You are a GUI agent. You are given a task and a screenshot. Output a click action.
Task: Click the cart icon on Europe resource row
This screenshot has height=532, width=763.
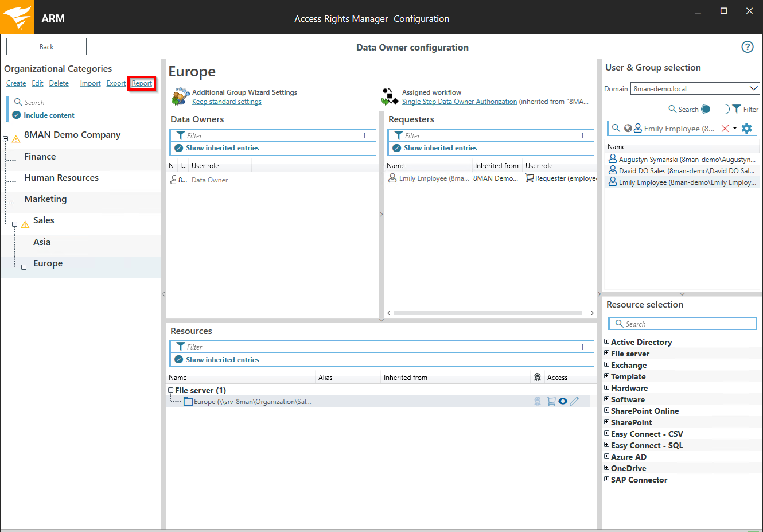[551, 402]
